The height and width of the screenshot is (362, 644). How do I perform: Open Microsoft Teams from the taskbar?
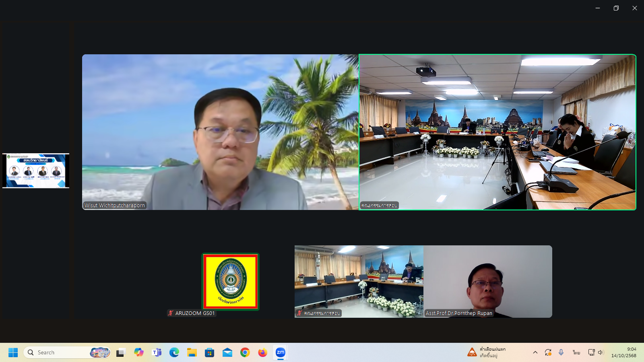pyautogui.click(x=157, y=353)
